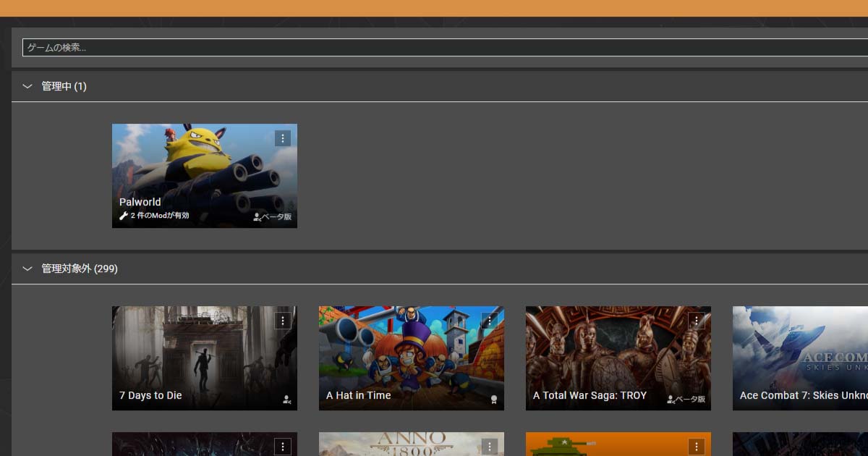
Task: Select the Palworld game thumbnail
Action: coord(205,176)
